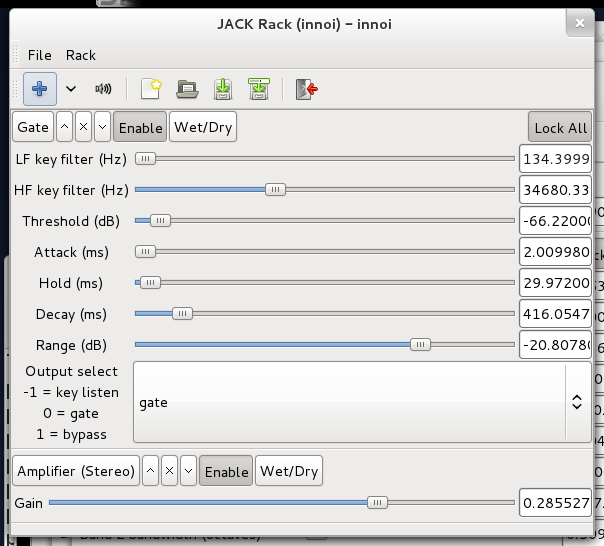This screenshot has height=546, width=604.
Task: Click the Attack slider handle
Action: pyautogui.click(x=145, y=252)
